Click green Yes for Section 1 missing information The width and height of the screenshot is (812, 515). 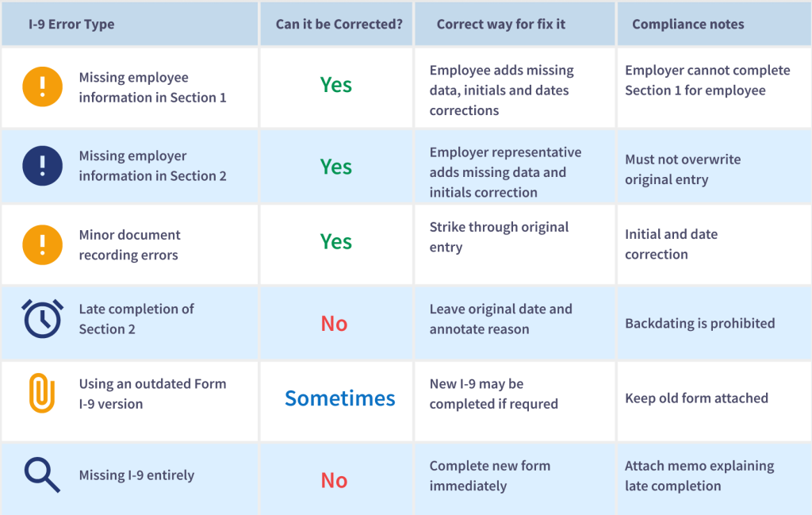[x=336, y=85]
